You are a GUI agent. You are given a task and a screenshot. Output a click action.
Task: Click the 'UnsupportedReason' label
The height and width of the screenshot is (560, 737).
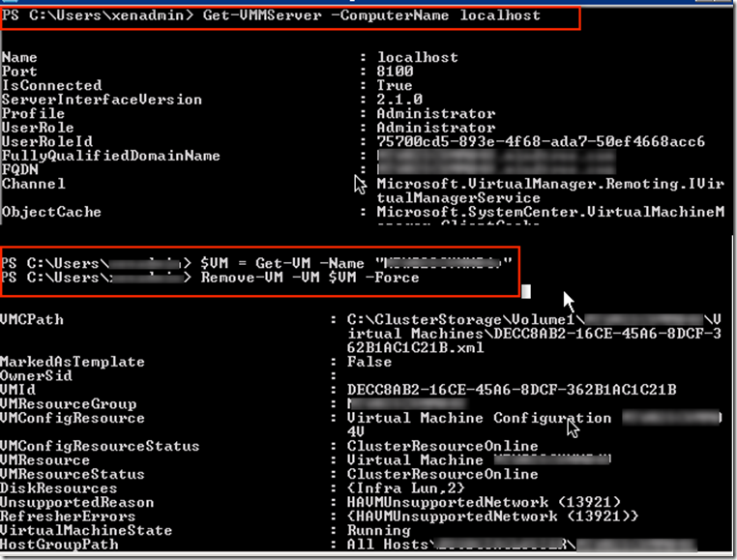(x=77, y=503)
